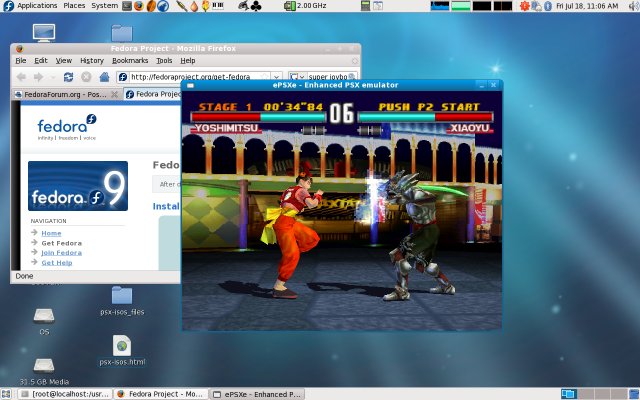
Task: Open Edit menu in Firefox
Action: point(41,60)
